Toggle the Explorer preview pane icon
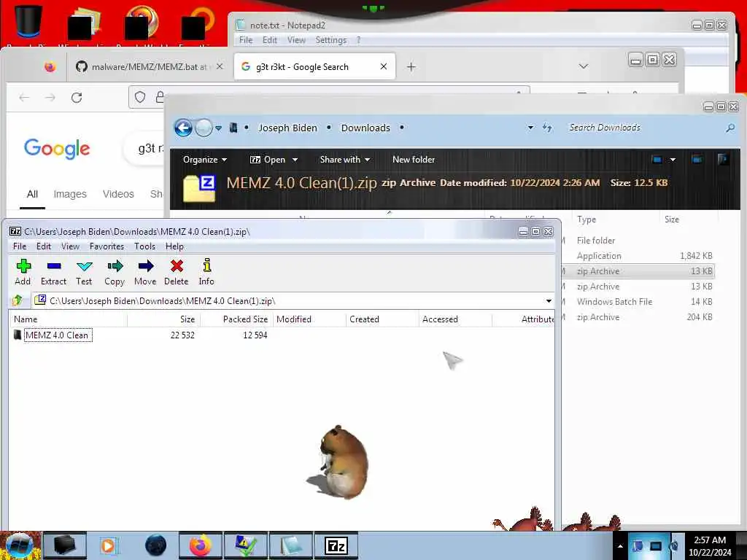Viewport: 747px width, 560px height. coord(697,160)
